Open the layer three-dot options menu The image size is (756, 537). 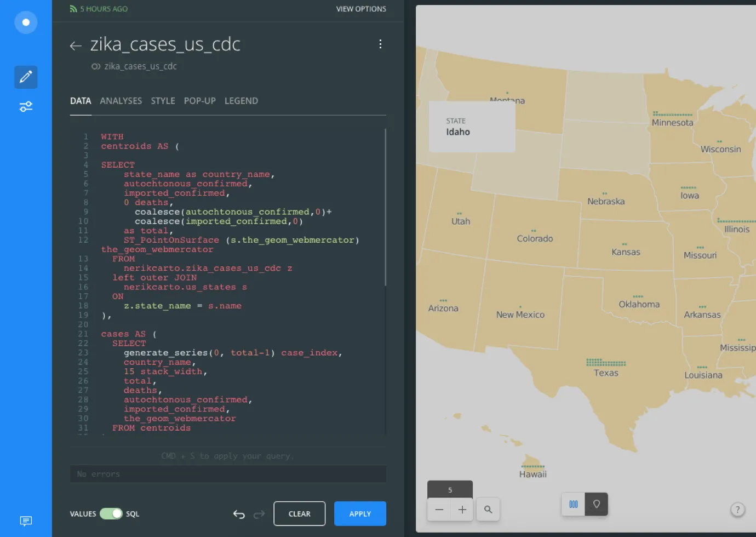pos(380,44)
